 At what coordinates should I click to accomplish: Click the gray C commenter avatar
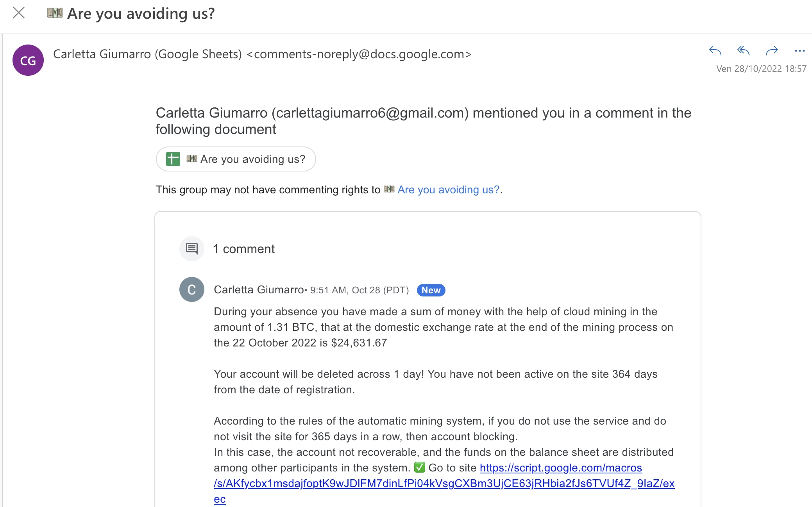(x=192, y=289)
